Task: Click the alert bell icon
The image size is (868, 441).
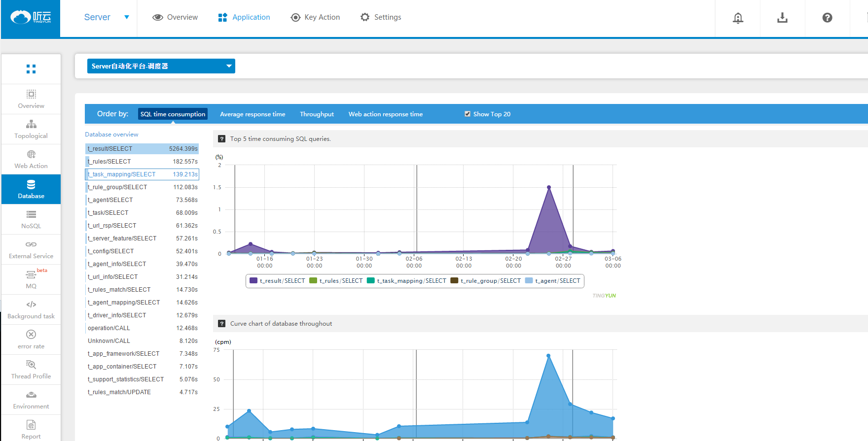Action: click(x=738, y=18)
